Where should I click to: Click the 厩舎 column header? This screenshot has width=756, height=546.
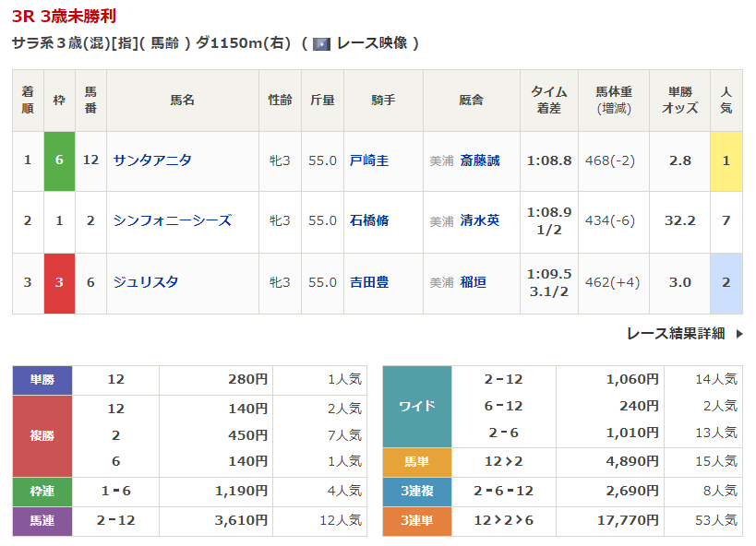click(x=472, y=101)
